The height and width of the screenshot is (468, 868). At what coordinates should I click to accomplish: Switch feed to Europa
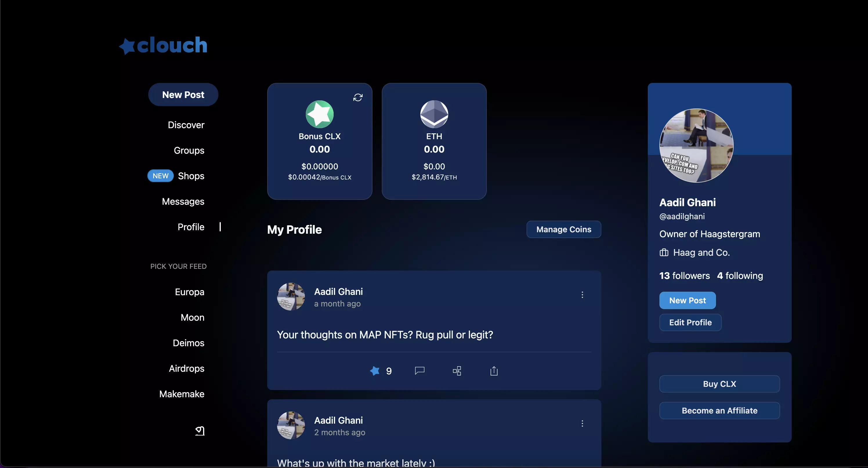click(x=189, y=292)
